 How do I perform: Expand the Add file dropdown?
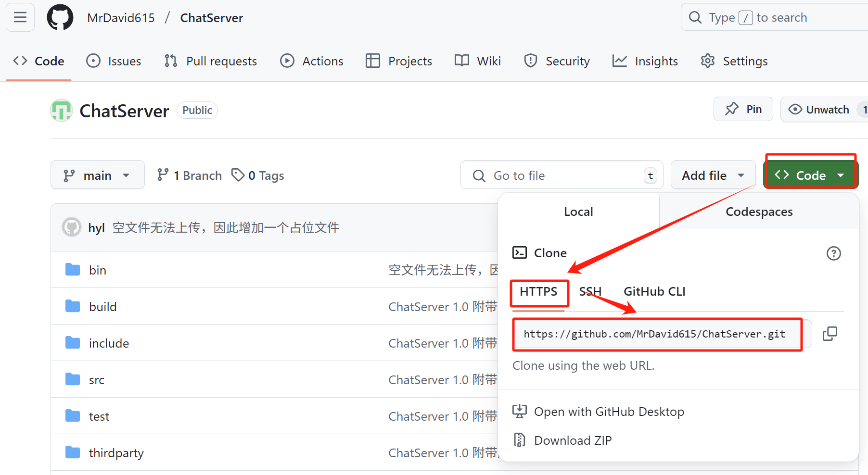[x=713, y=175]
